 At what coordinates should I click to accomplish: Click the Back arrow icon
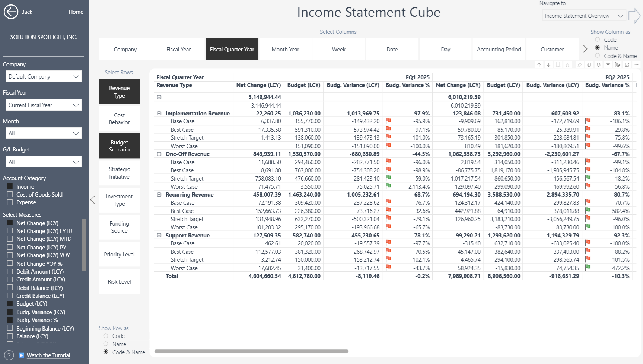11,12
